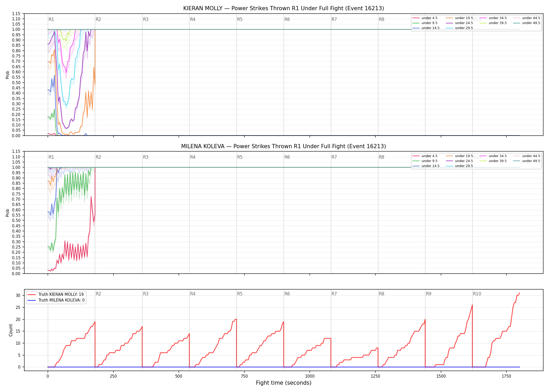549x392 pixels.
Task: Click 'Truth KIERAN MOLLY: 19' legend entry
Action: (x=56, y=295)
